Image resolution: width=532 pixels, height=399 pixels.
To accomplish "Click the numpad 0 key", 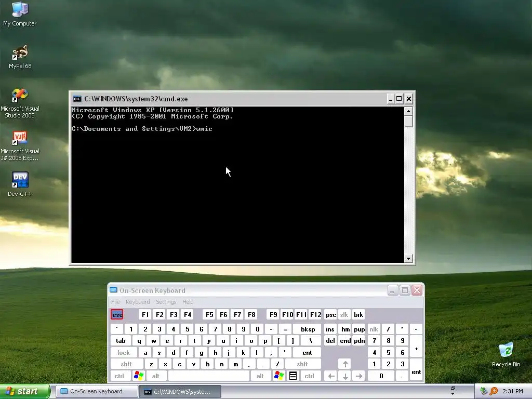I will 381,376.
